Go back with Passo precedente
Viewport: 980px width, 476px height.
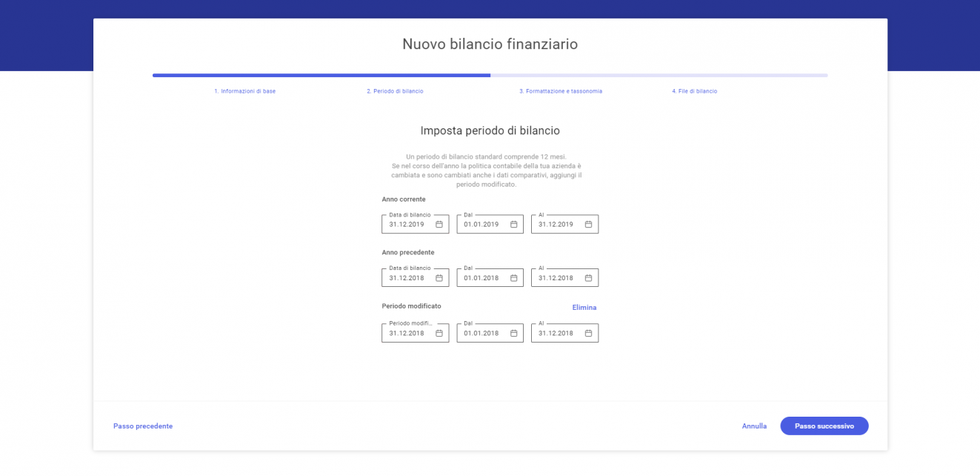tap(143, 426)
